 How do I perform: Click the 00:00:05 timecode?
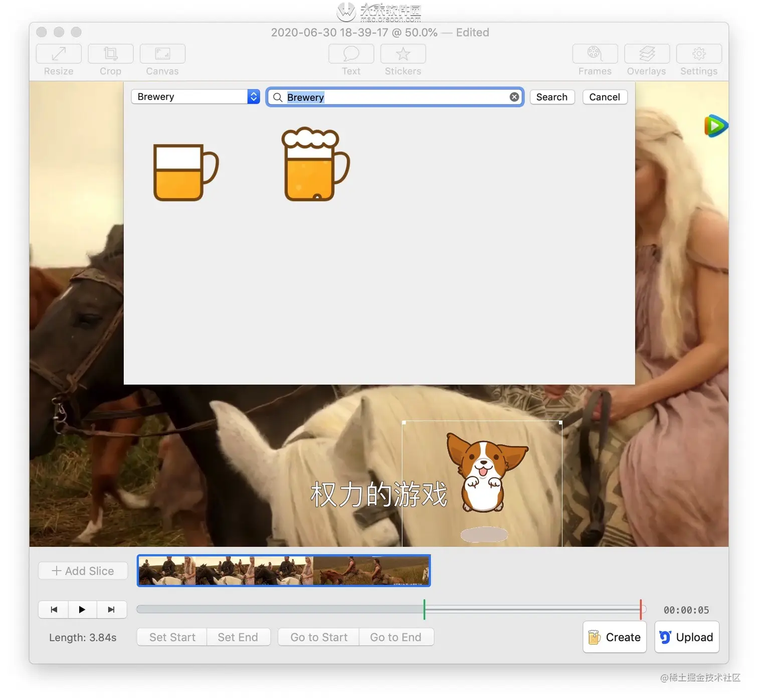[x=686, y=610]
